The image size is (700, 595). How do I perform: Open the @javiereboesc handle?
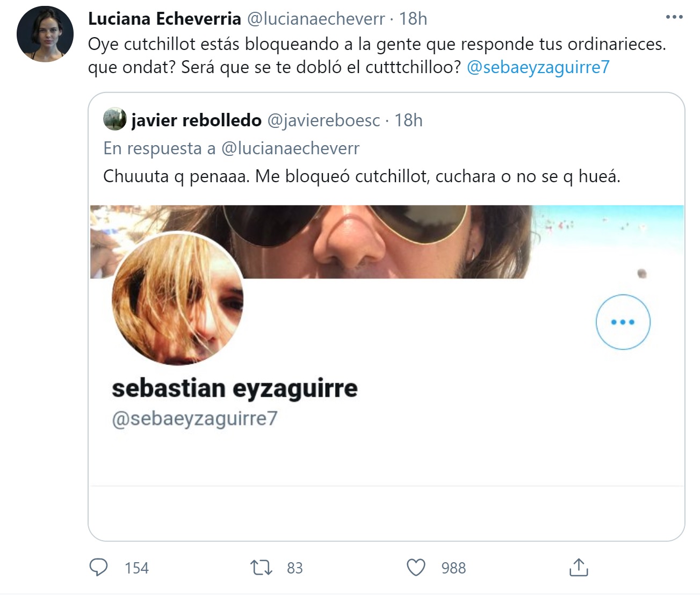(x=324, y=120)
